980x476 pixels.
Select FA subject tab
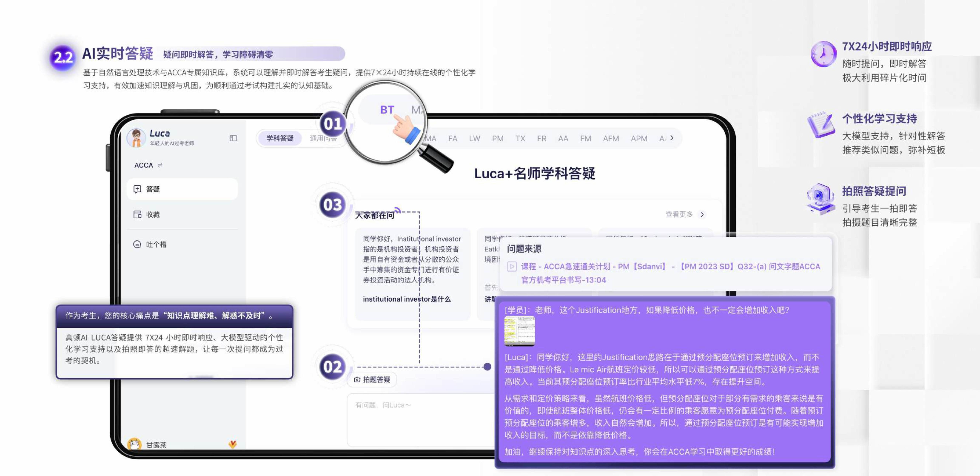pyautogui.click(x=452, y=138)
